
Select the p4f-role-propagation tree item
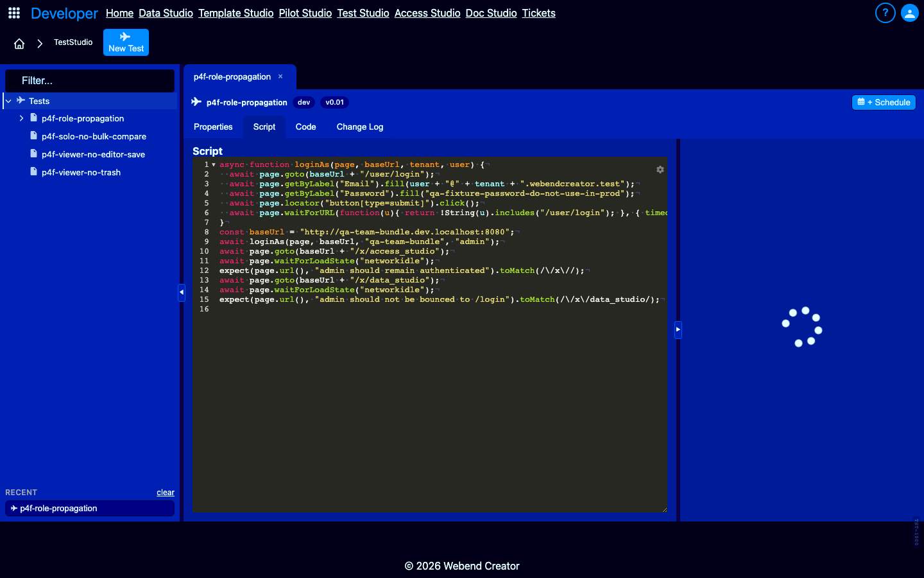tap(83, 118)
